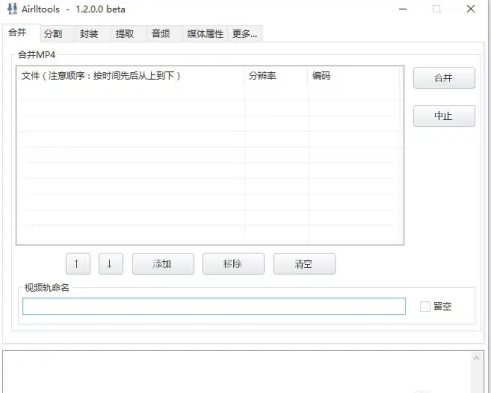Viewport: 491px width, 393px height.
Task: Click the 中止 button to abort
Action: pos(444,116)
